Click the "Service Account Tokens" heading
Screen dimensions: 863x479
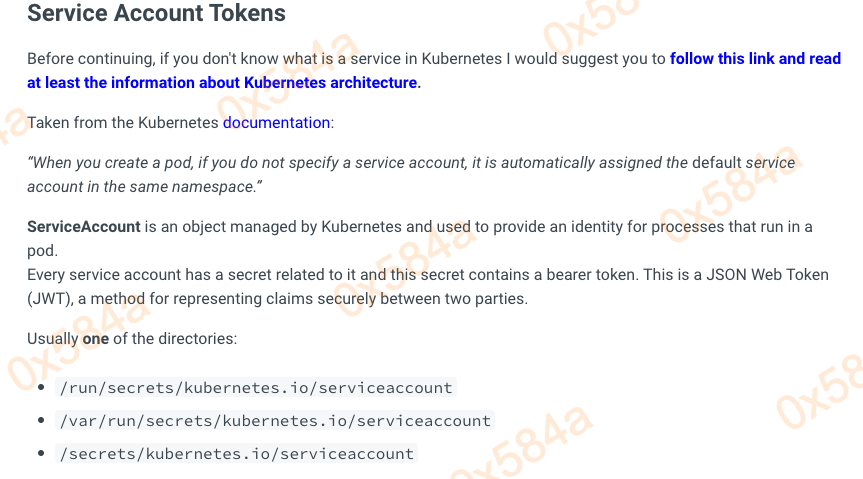156,14
